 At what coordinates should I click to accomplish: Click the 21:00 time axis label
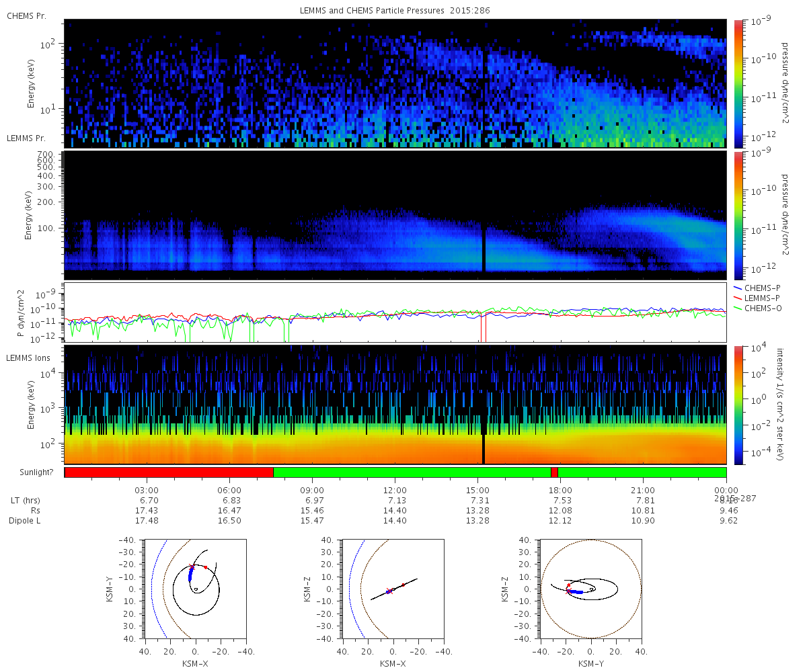pos(644,491)
